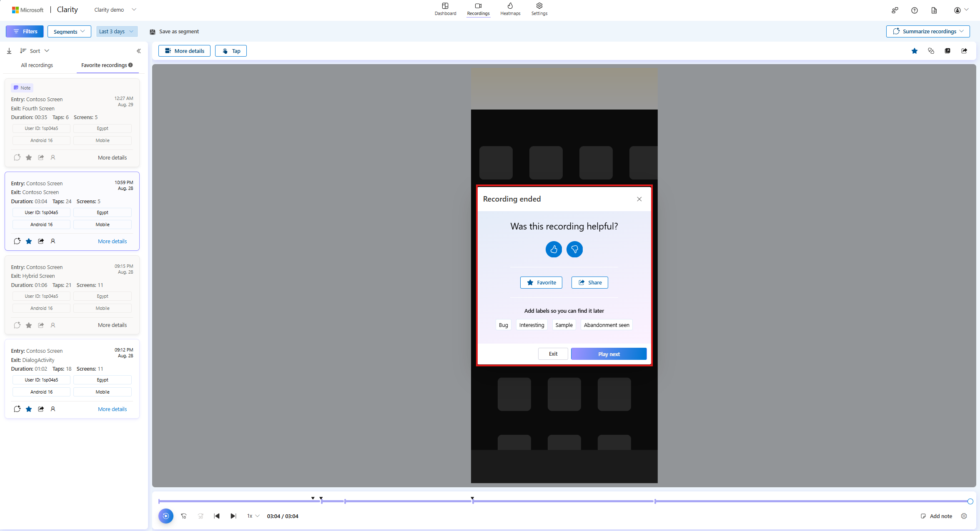Expand the playback speed 1x selector
980x531 pixels.
point(252,516)
